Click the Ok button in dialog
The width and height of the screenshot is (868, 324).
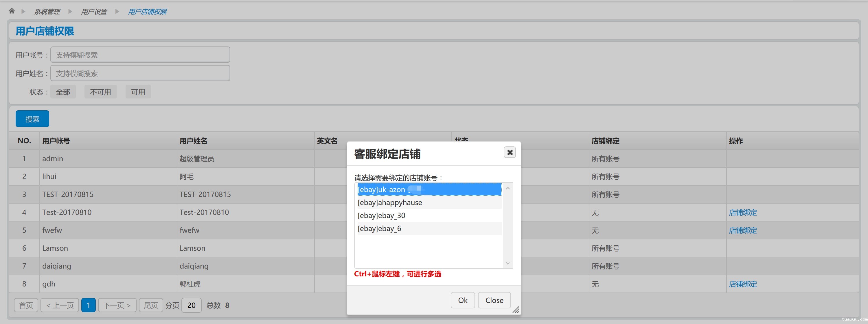(x=462, y=300)
